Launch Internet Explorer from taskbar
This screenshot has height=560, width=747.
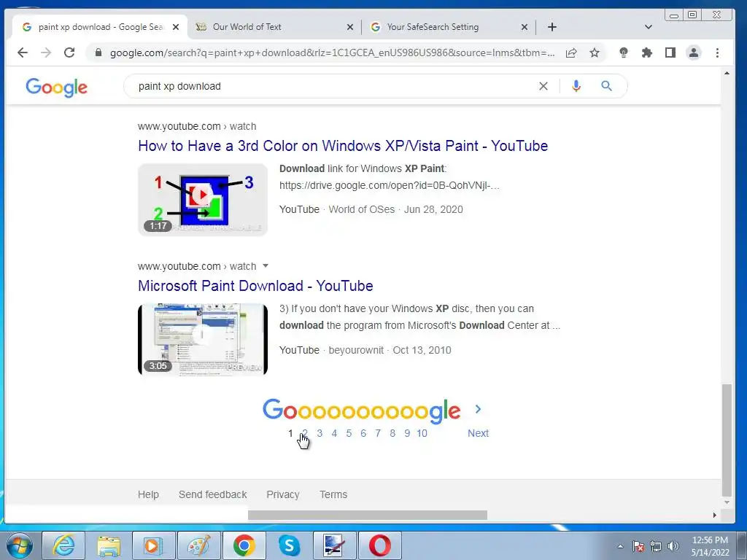pos(63,545)
